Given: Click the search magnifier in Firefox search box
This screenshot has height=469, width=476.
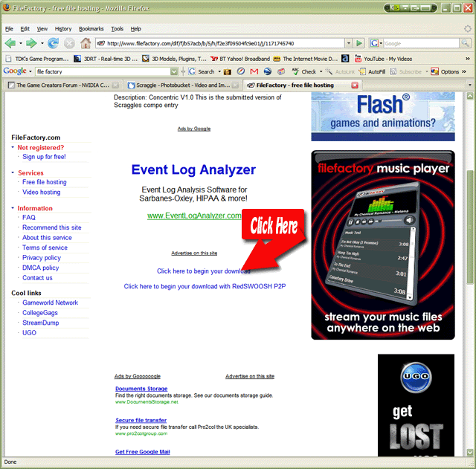Looking at the screenshot, I should 465,43.
